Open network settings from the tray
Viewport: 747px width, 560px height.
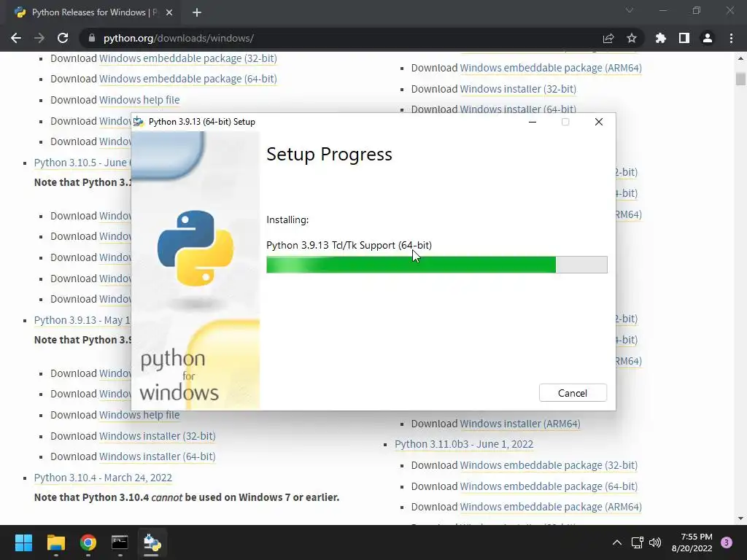pyautogui.click(x=637, y=542)
